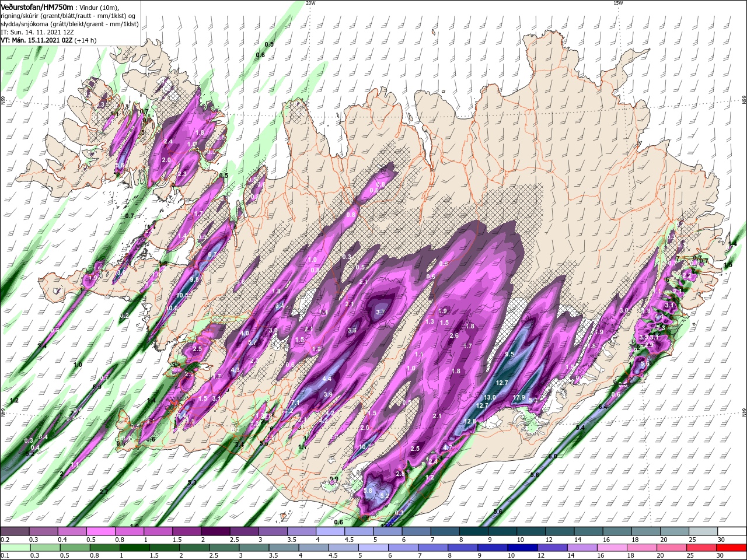The height and width of the screenshot is (560, 747).
Task: Click the bright red 30+ rain legend swatch
Action: 732,548
